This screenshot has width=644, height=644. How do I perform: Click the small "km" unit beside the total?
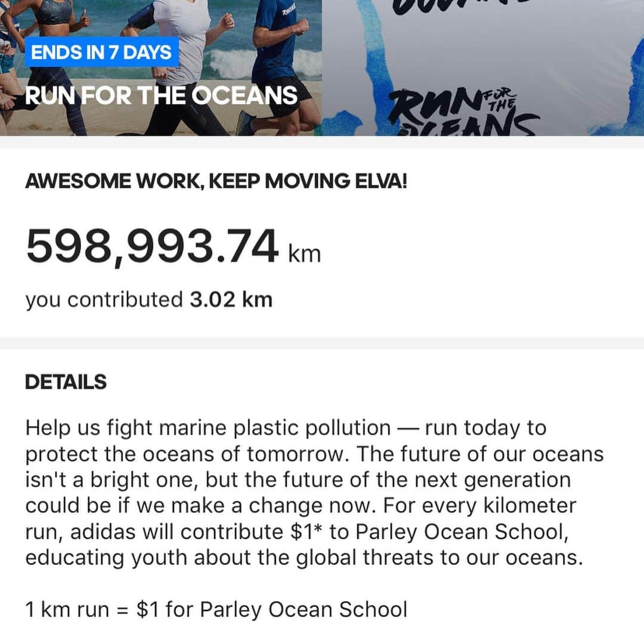(304, 253)
